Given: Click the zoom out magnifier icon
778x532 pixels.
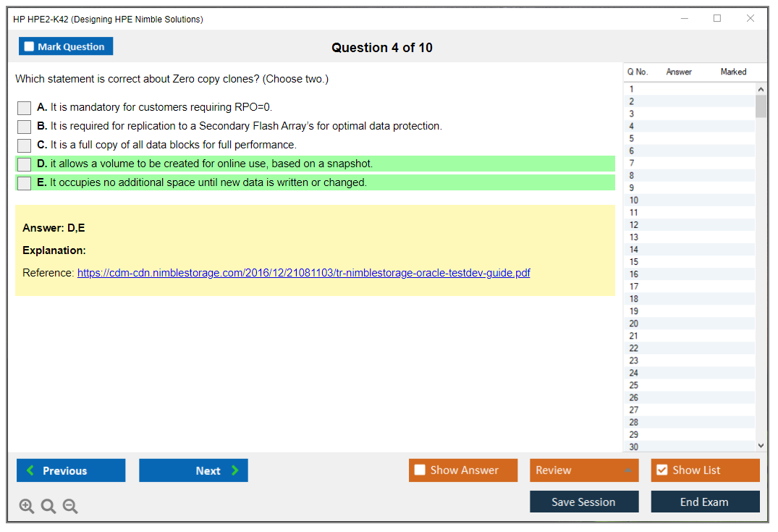Looking at the screenshot, I should [x=70, y=507].
